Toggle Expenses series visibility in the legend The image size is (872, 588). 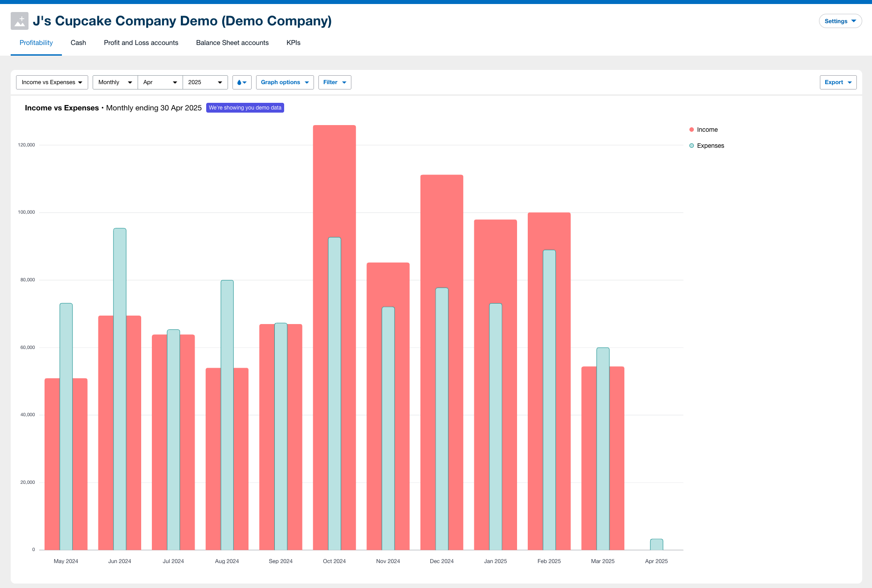(710, 146)
